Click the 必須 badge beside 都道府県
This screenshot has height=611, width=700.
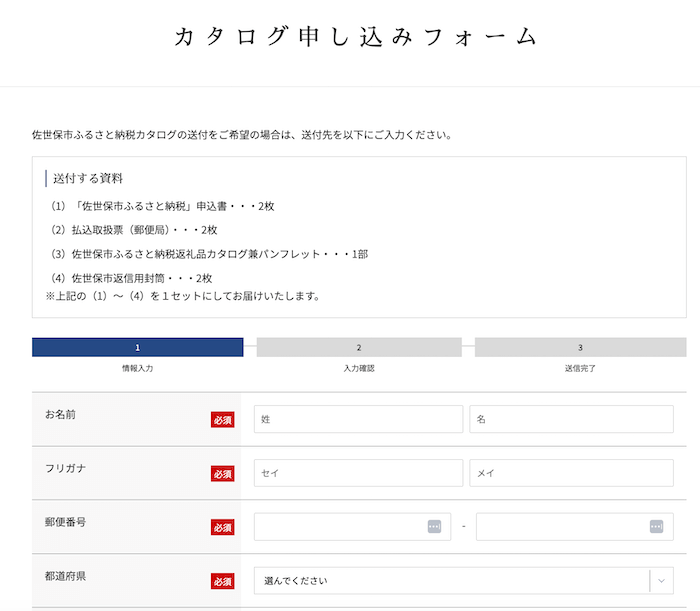click(x=222, y=581)
